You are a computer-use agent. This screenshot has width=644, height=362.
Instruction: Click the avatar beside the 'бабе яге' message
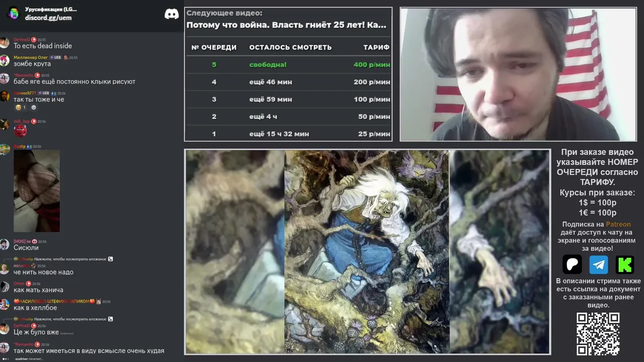click(4, 78)
